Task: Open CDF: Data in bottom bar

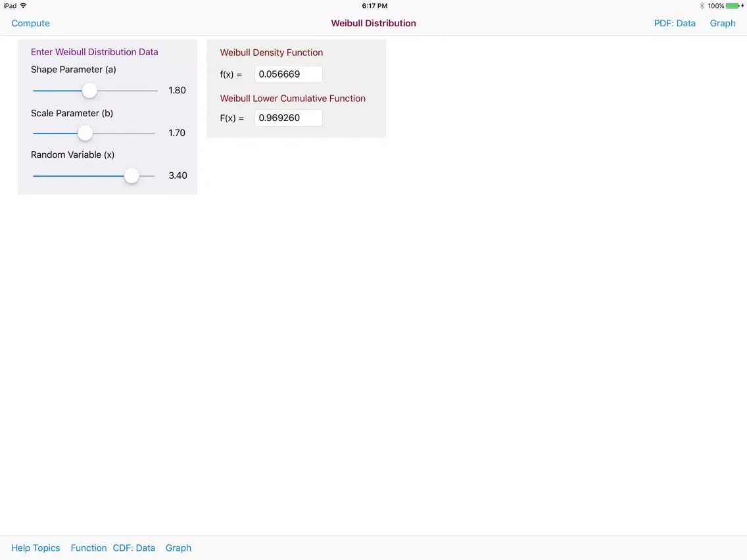Action: coord(134,548)
